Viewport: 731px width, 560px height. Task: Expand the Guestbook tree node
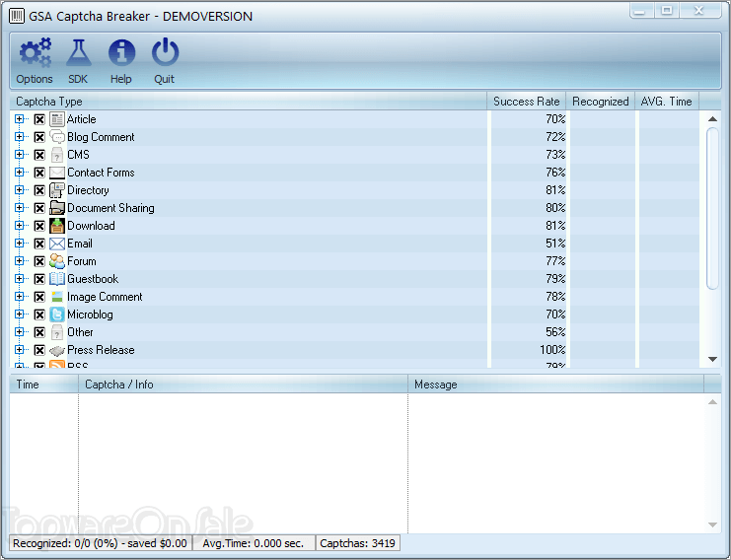[19, 279]
